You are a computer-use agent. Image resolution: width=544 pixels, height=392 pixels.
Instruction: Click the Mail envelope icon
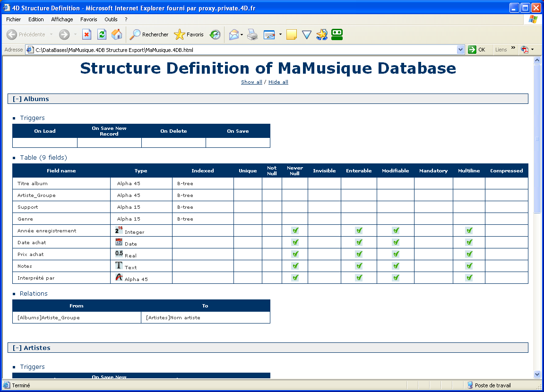point(233,34)
